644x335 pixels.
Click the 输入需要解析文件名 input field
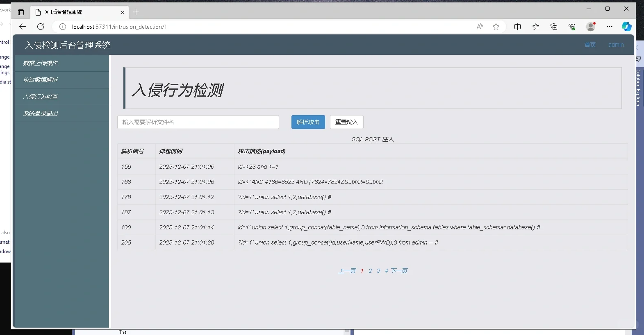click(198, 122)
